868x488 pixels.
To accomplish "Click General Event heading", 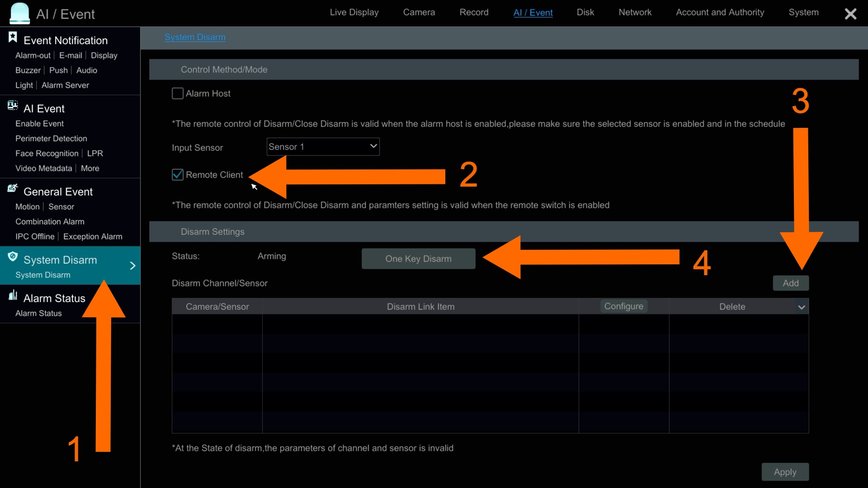I will 58,192.
